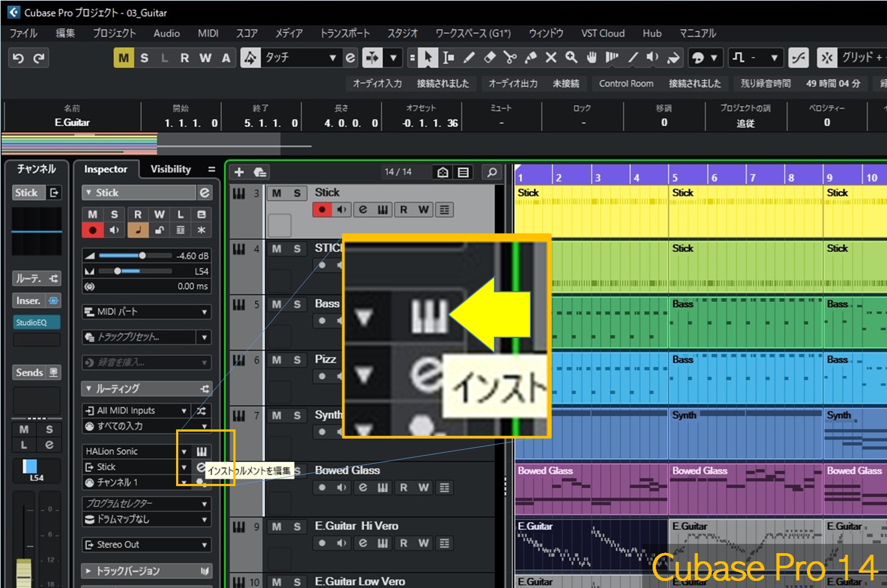887x588 pixels.
Task: Open channel settings e on E.Guitar Hi Vero track
Action: coord(363,543)
